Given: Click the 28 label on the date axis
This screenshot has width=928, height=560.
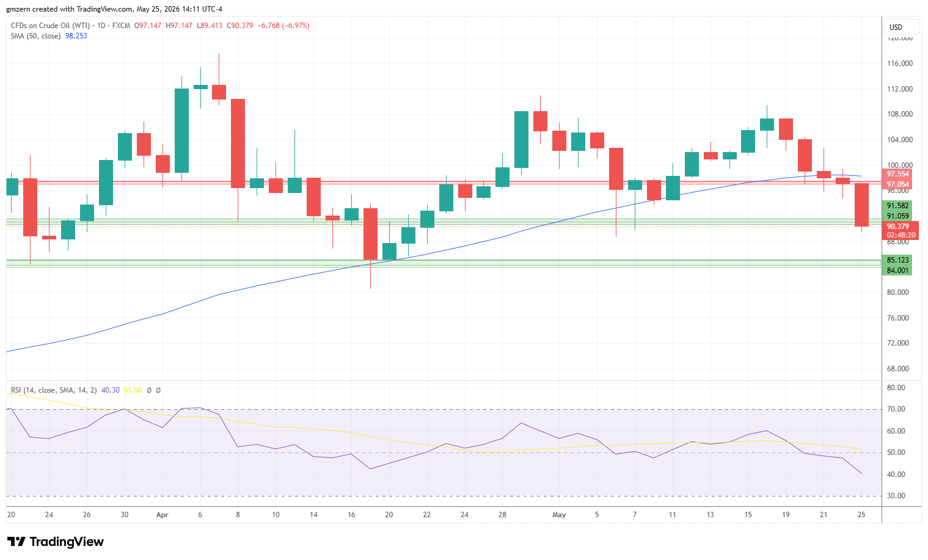Looking at the screenshot, I should coord(502,515).
